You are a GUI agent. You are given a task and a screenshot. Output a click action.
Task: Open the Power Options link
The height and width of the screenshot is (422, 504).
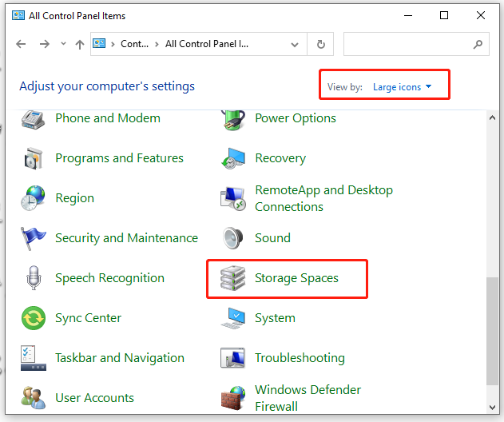296,118
